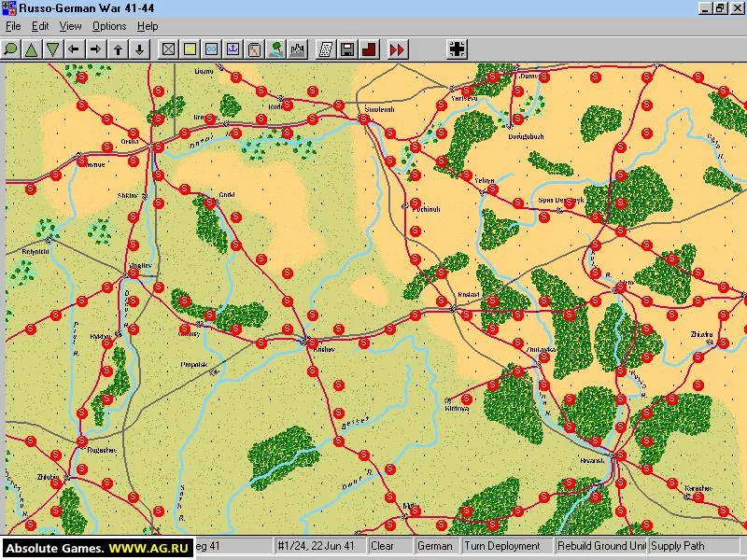Click the yellow HQ toolbar icon
The width and height of the screenshot is (747, 560).
(190, 49)
